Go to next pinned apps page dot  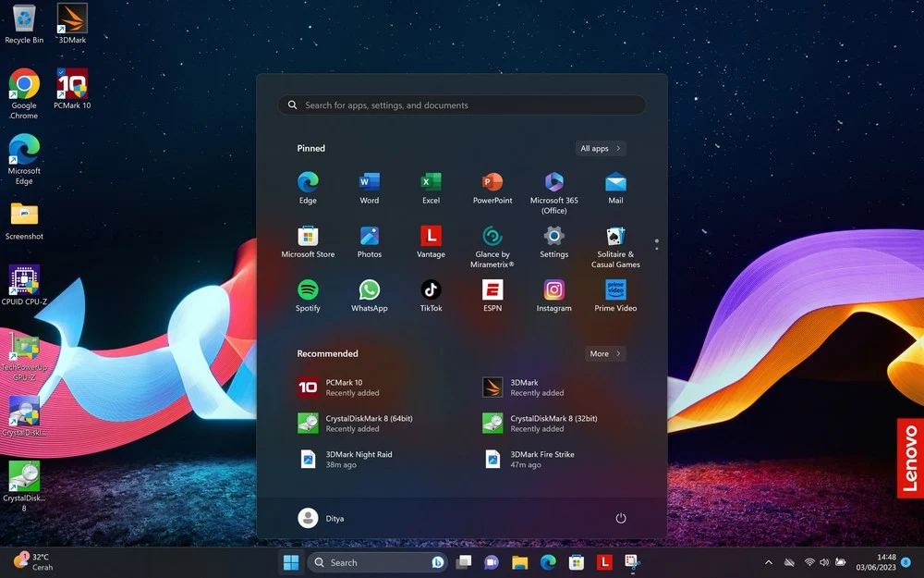click(x=656, y=248)
